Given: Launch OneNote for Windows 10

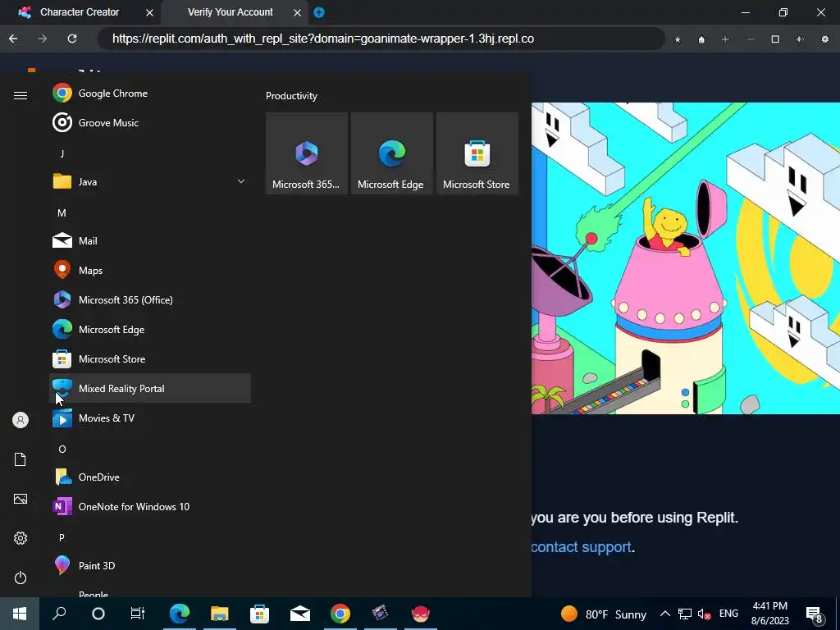Looking at the screenshot, I should coord(150,507).
